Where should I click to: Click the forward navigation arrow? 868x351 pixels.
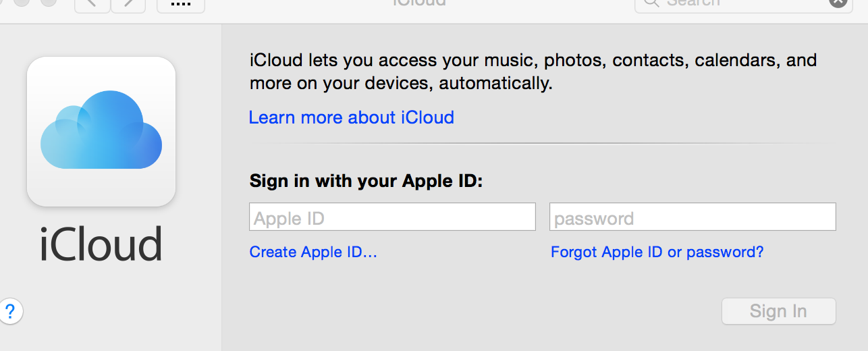[128, 3]
